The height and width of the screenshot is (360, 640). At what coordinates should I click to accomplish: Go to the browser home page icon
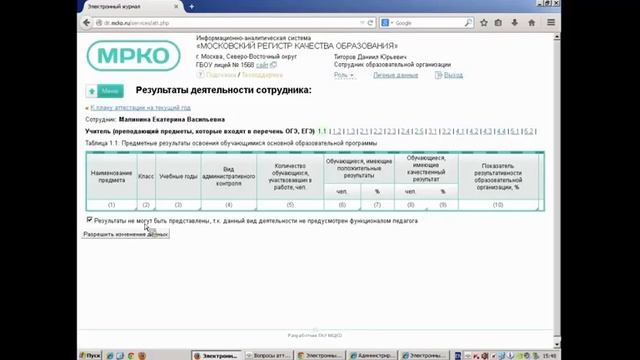[531, 23]
